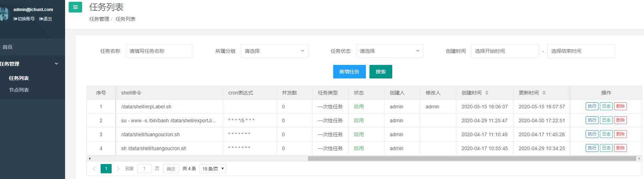Viewport: 644px width, 179px height.
Task: Click 执行 for erpLabel.sh row
Action: pos(592,106)
